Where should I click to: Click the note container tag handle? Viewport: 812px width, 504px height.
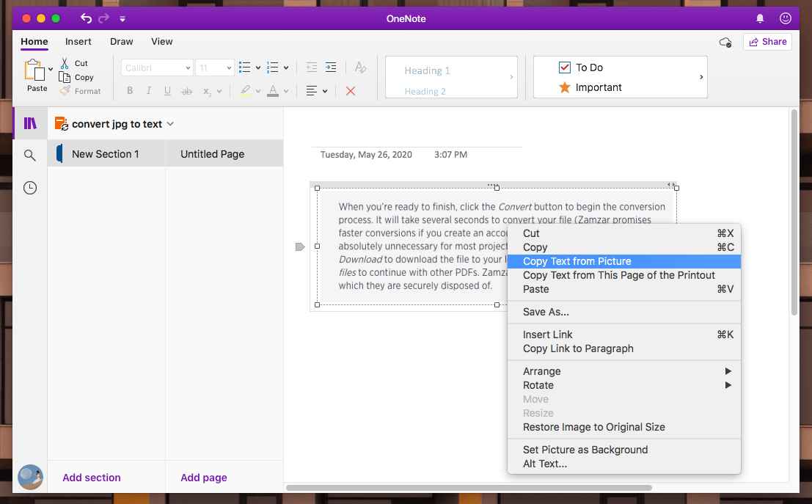[300, 246]
